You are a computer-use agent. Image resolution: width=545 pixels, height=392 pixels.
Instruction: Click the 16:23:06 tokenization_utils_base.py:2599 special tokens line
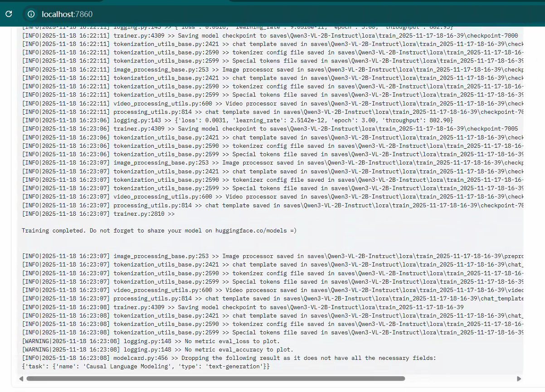click(272, 154)
